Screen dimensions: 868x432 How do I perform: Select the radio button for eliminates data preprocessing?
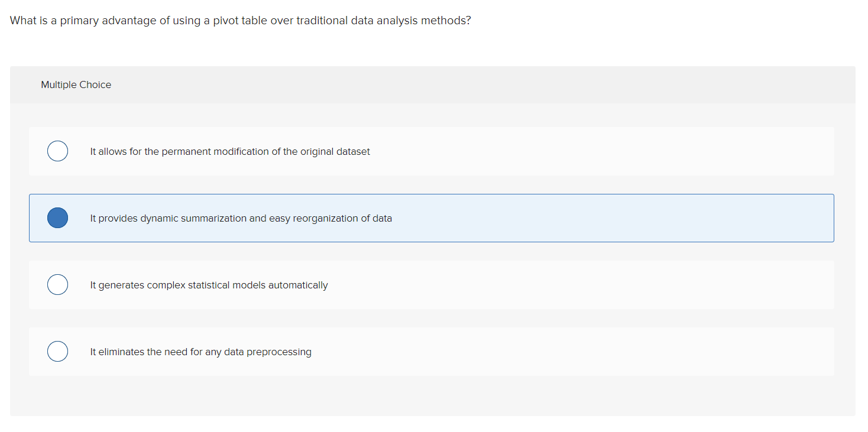57,352
